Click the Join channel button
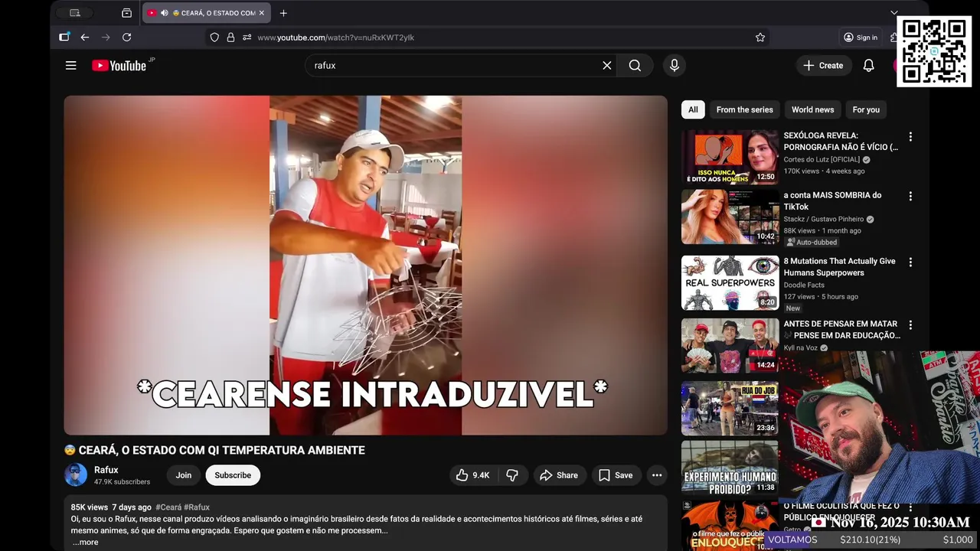 [x=184, y=475]
